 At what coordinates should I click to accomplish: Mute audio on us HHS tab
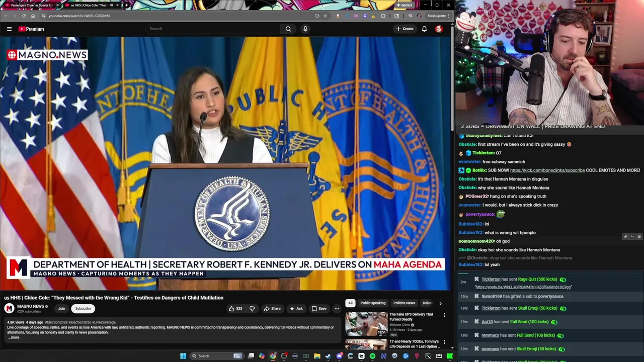tap(111, 5)
